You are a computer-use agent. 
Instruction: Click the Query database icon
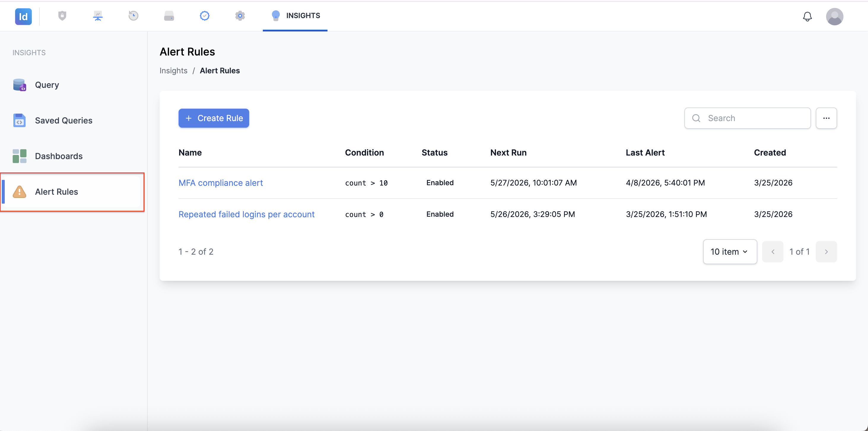point(20,85)
